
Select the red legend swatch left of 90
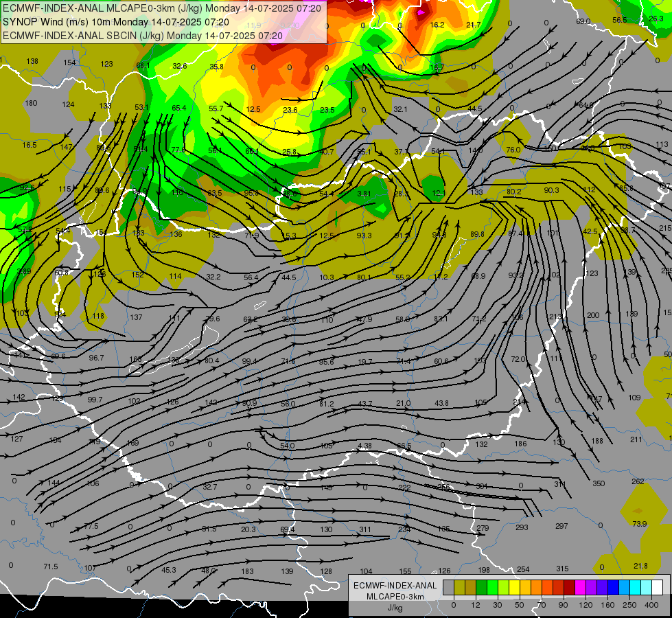coord(559,588)
